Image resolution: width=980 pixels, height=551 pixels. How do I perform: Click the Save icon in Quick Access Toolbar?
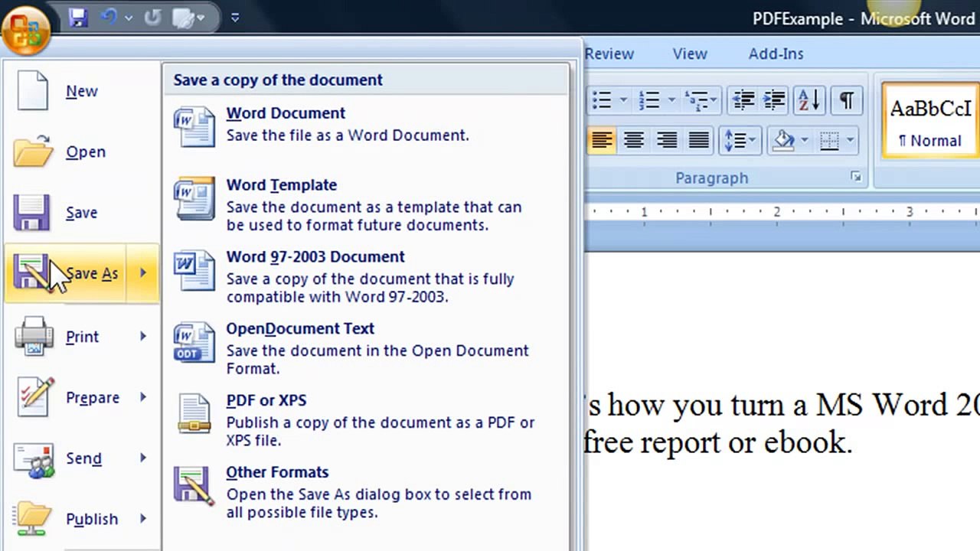pyautogui.click(x=78, y=18)
